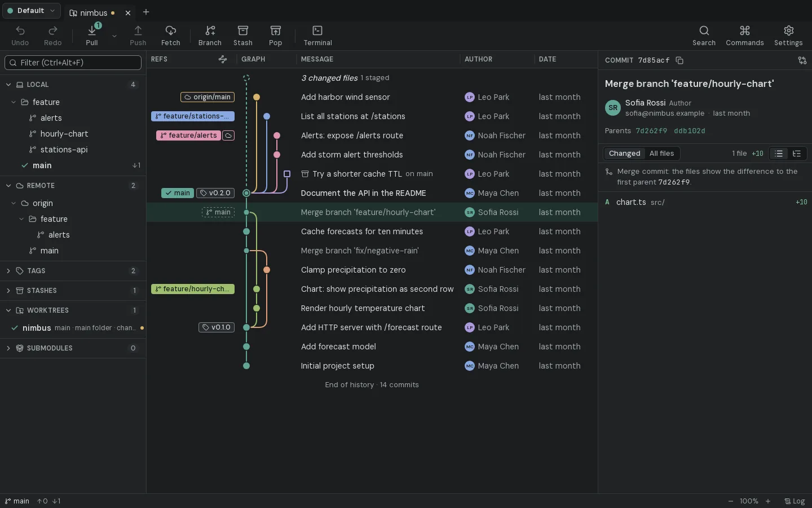Click the Push toolbar icon

click(x=138, y=36)
